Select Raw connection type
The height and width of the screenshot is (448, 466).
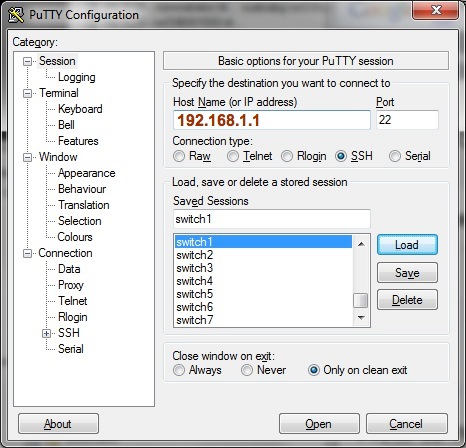pyautogui.click(x=179, y=156)
